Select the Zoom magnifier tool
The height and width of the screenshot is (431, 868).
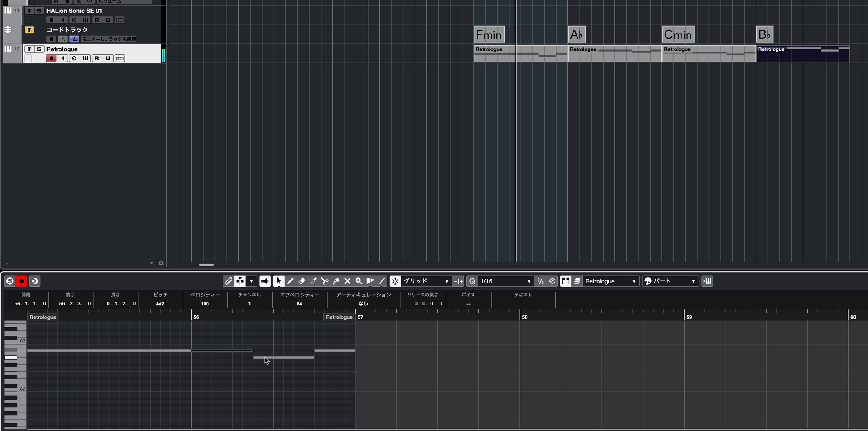click(x=359, y=281)
